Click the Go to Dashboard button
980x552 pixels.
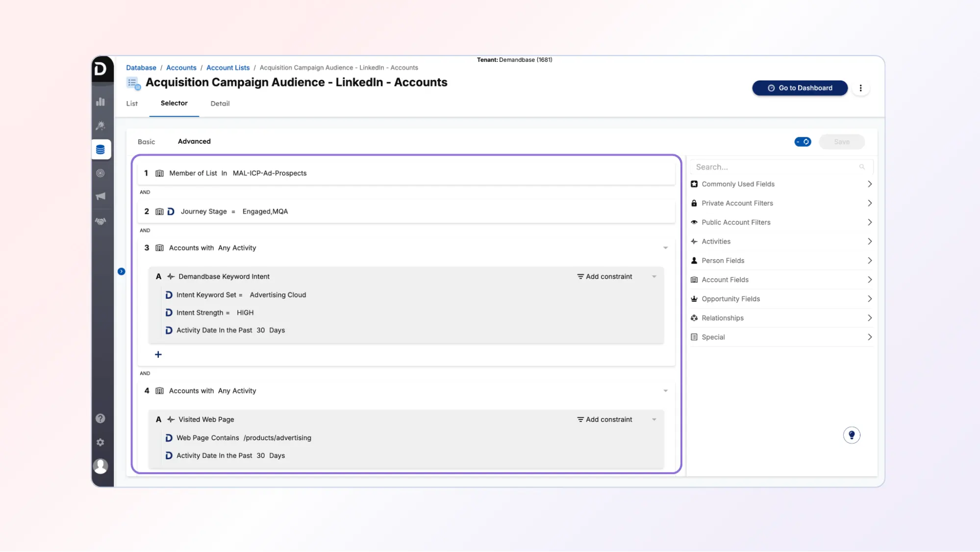click(x=800, y=88)
